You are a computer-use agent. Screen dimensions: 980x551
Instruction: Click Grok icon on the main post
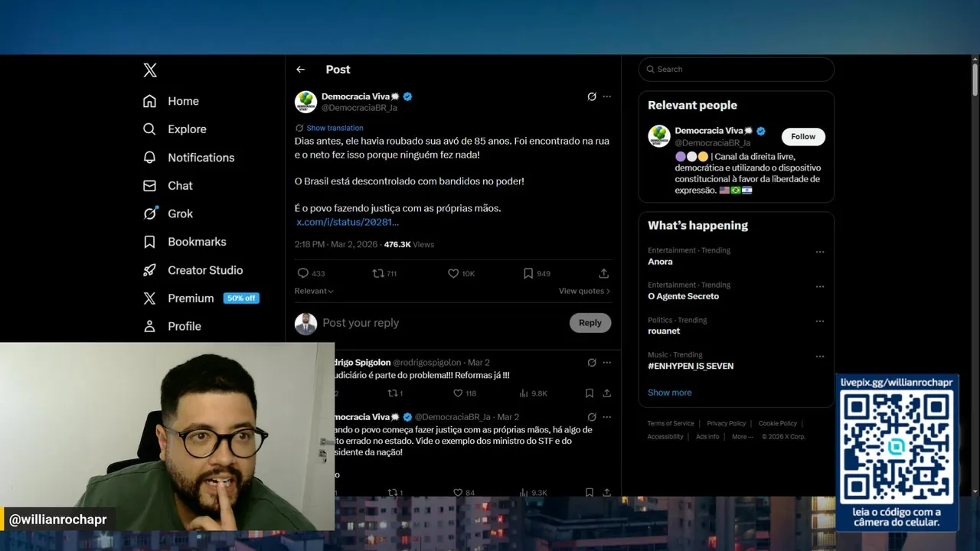[x=592, y=96]
